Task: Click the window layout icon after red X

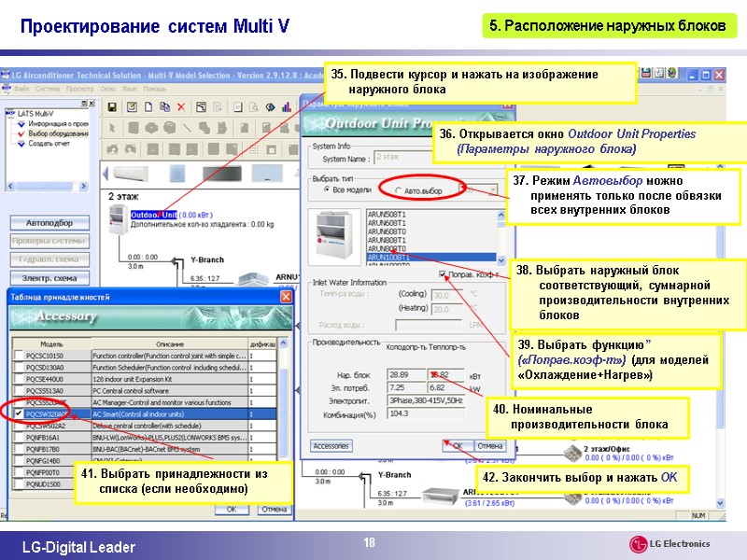Action: pyautogui.click(x=201, y=107)
